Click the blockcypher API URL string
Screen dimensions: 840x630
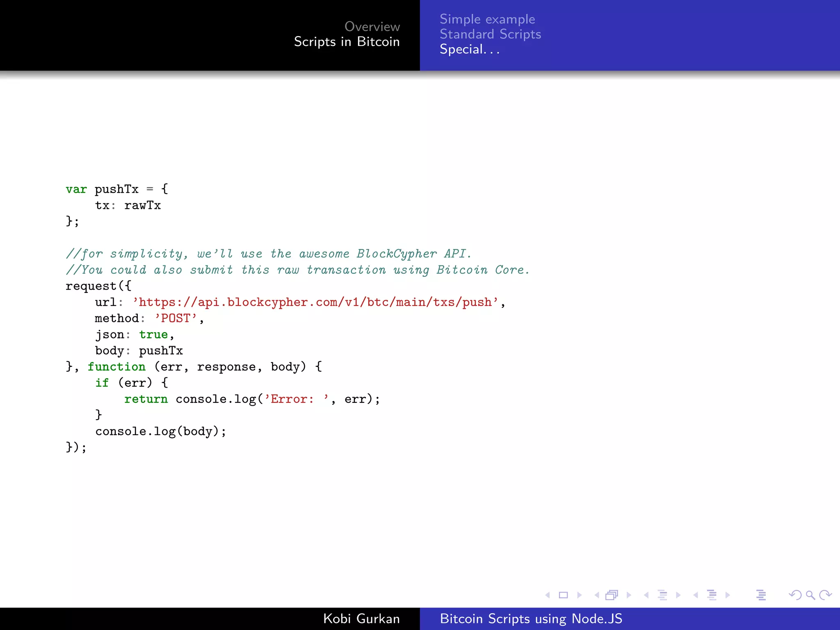316,302
